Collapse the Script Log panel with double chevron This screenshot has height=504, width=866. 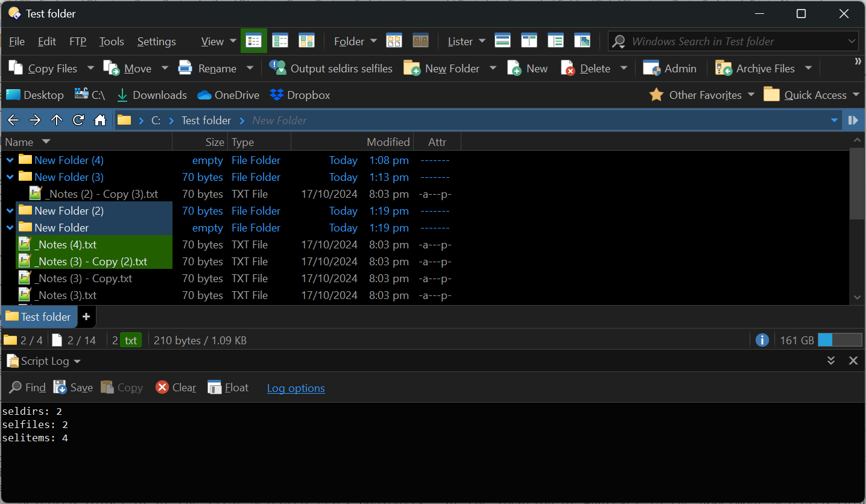pos(831,361)
